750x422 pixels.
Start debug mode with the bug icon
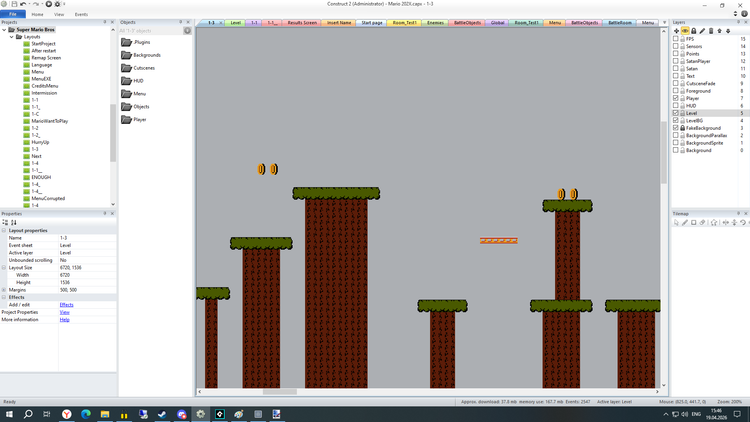pos(57,4)
